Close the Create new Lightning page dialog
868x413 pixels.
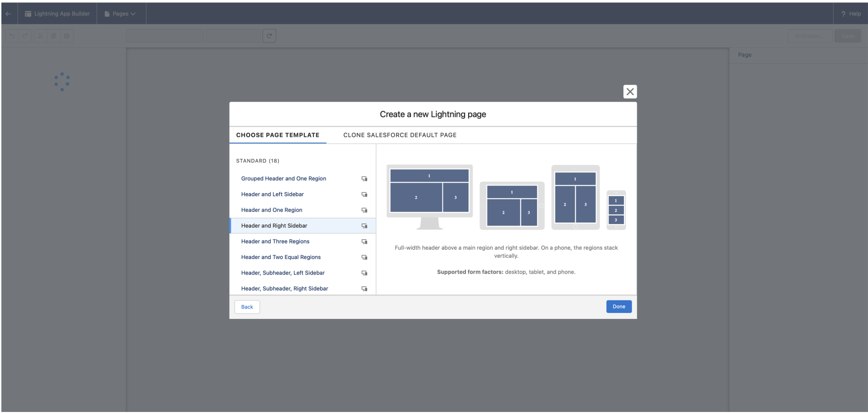[630, 92]
